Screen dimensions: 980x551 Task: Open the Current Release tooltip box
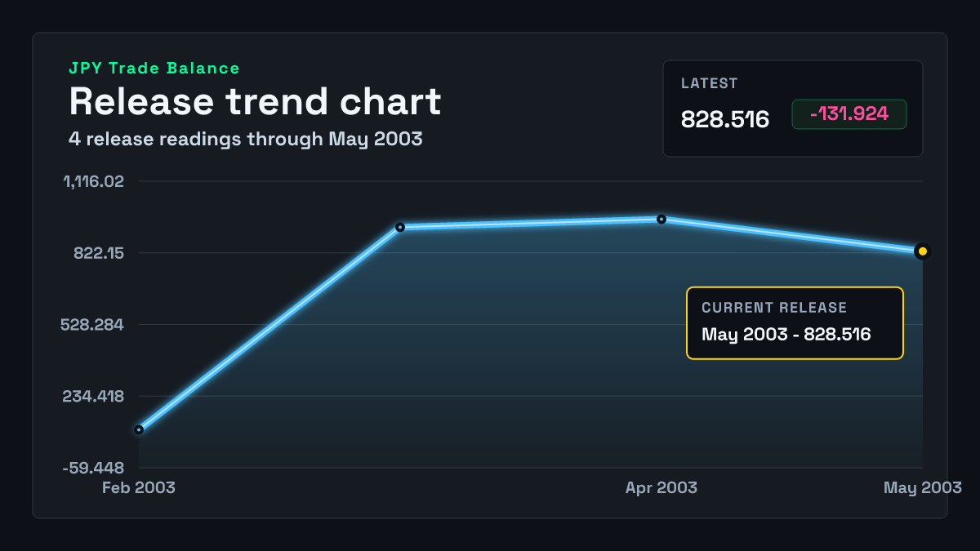pyautogui.click(x=795, y=323)
